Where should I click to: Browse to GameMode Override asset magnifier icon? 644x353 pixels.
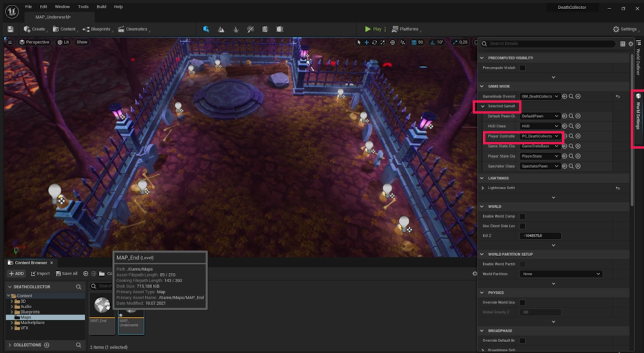click(x=571, y=96)
